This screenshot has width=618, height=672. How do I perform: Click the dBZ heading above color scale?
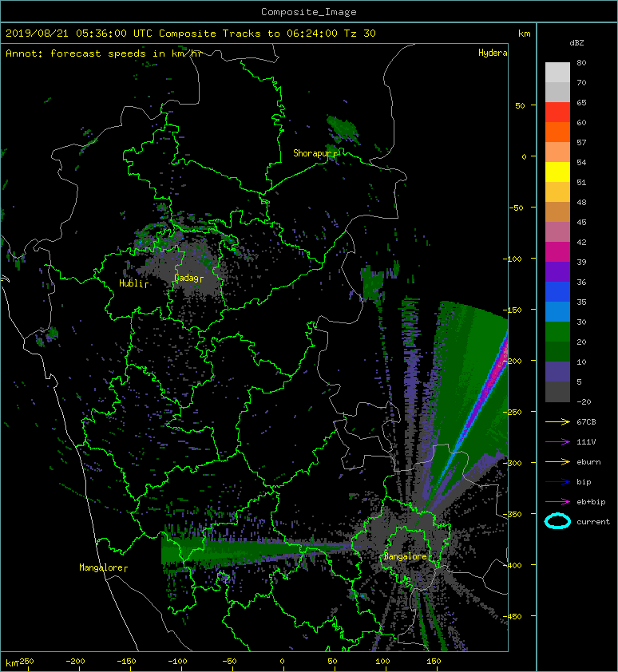pos(576,43)
